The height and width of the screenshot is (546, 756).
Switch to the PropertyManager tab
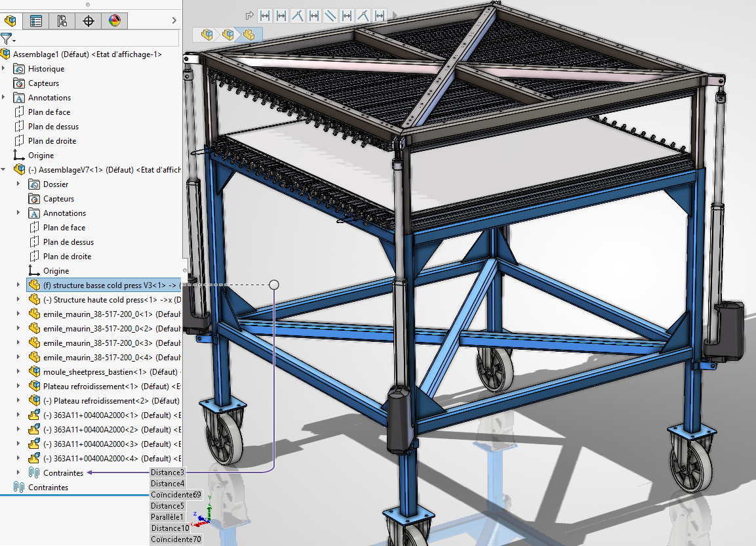pos(36,21)
